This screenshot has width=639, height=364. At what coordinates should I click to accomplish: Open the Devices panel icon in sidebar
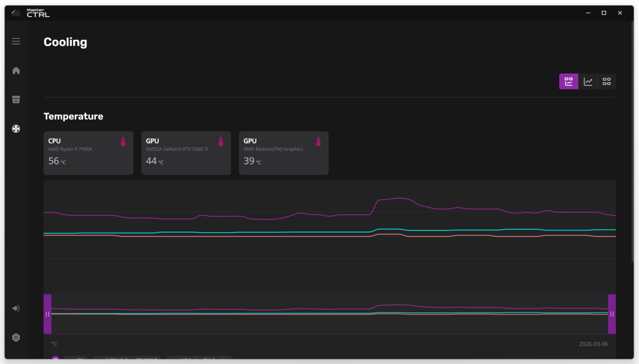coord(16,100)
